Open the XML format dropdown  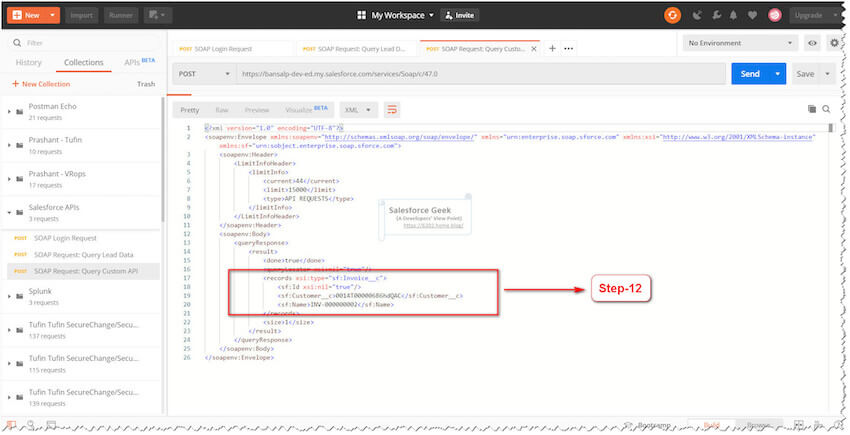[x=358, y=110]
